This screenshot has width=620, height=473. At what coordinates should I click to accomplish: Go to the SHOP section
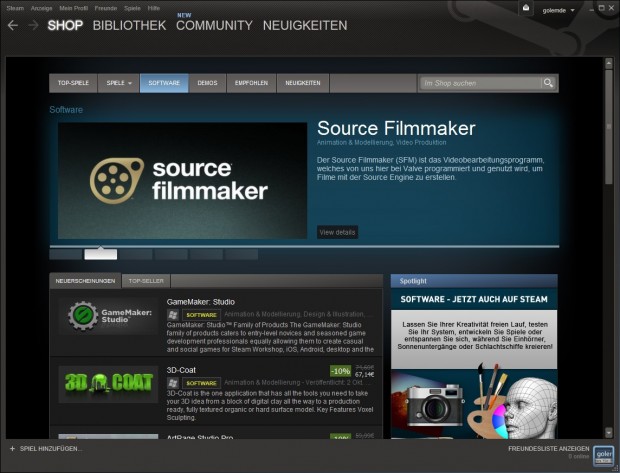click(65, 26)
